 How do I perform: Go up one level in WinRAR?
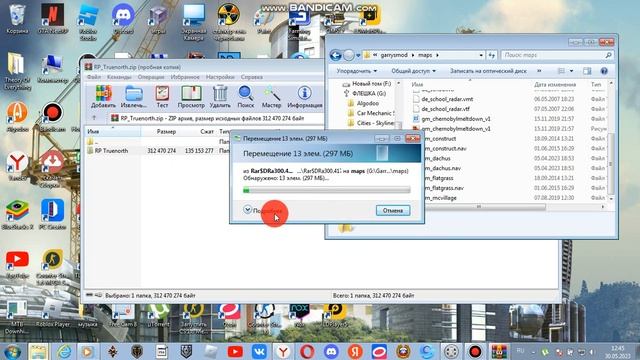(x=94, y=118)
